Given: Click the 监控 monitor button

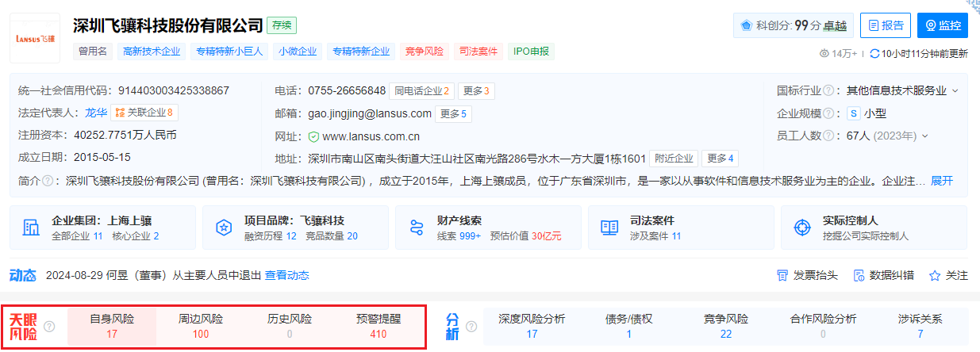Looking at the screenshot, I should point(943,25).
